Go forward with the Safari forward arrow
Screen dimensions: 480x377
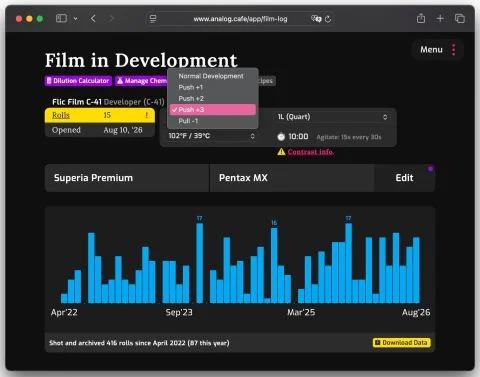click(111, 18)
